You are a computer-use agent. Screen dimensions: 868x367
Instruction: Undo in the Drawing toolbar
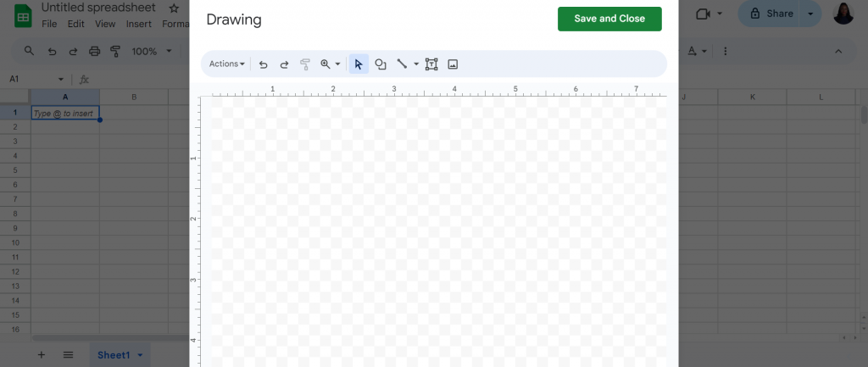pos(264,64)
